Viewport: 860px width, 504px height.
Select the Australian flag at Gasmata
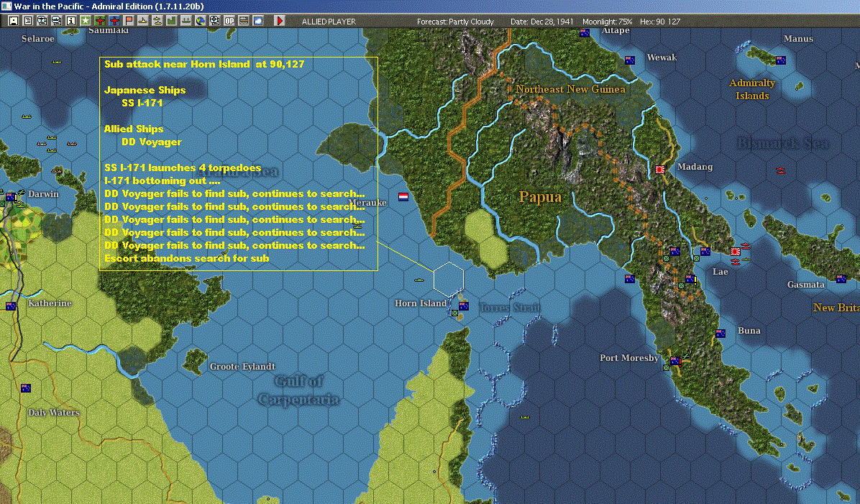point(841,279)
